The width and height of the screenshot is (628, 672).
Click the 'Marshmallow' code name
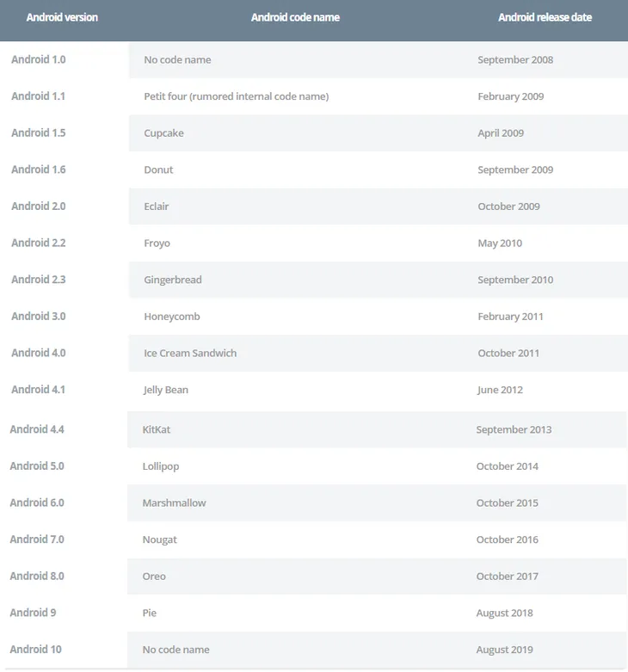coord(175,503)
